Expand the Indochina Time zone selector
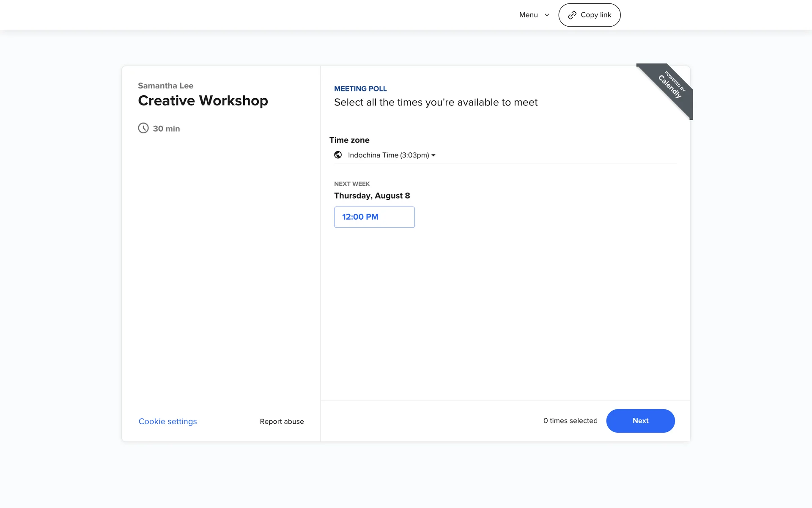This screenshot has width=812, height=508. [388, 155]
